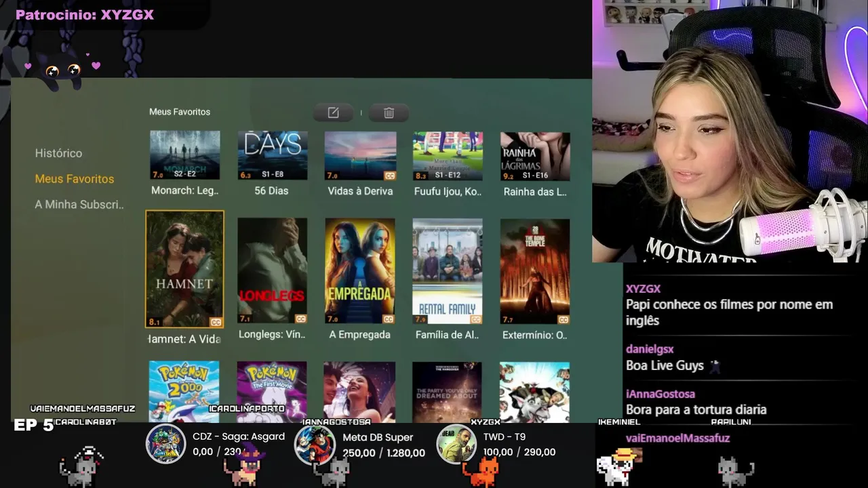Click the 'Bora para a tortura diaria' message
Viewport: 868px width, 488px height.
coord(696,409)
